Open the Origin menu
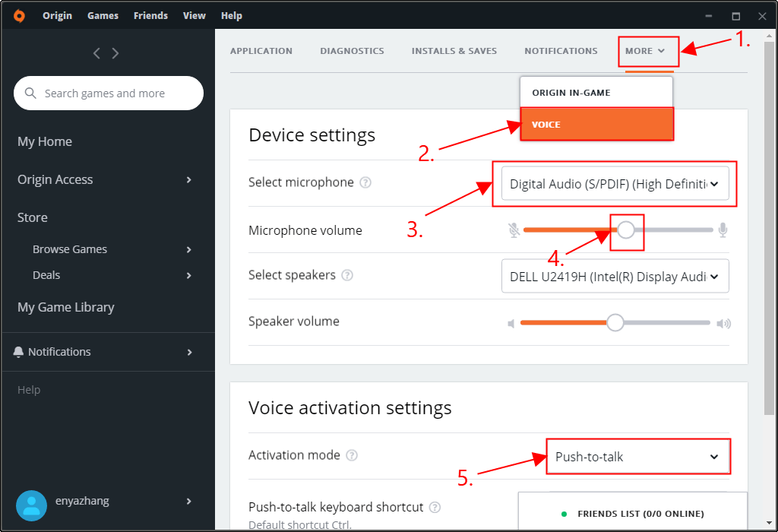This screenshot has width=778, height=532. point(57,16)
